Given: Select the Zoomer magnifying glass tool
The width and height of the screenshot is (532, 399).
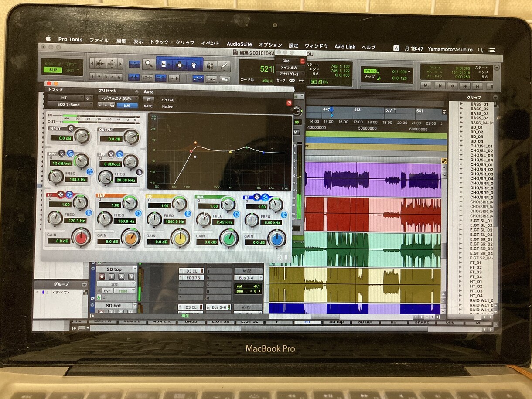Looking at the screenshot, I should pyautogui.click(x=148, y=64).
